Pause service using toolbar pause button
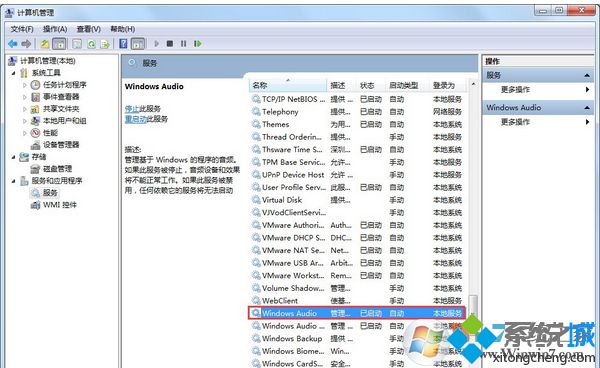The image size is (600, 368). (x=184, y=44)
